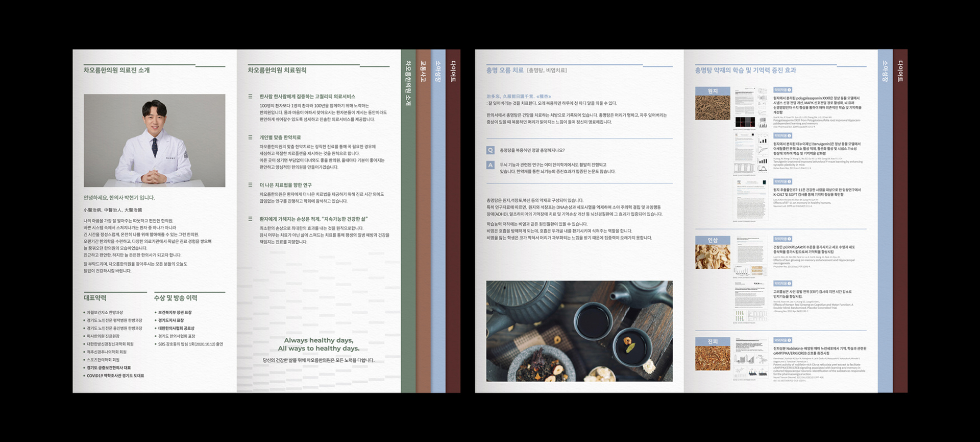This screenshot has width=980, height=442.
Task: Click paper thumbnail beside BT-11 description
Action: pyautogui.click(x=751, y=199)
